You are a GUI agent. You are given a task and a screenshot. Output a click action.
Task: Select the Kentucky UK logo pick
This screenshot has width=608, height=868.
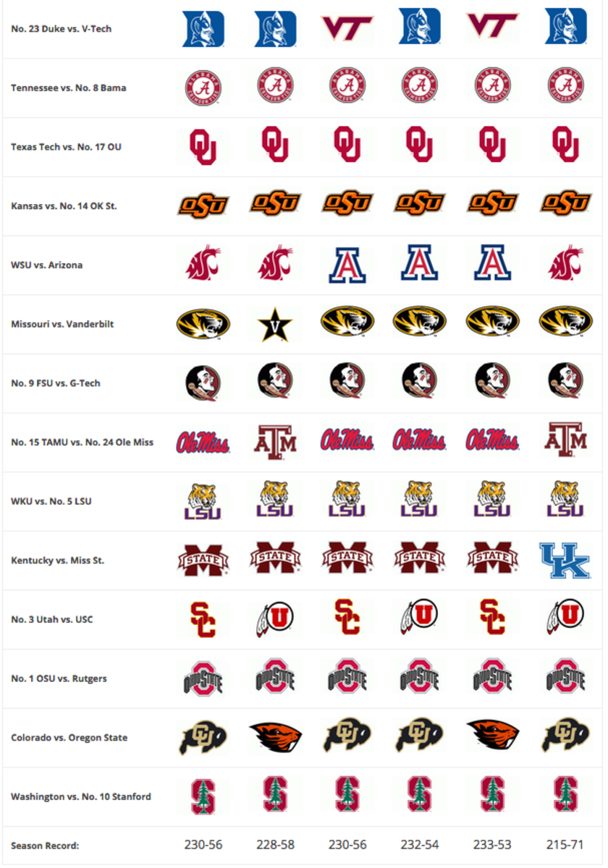pos(565,561)
